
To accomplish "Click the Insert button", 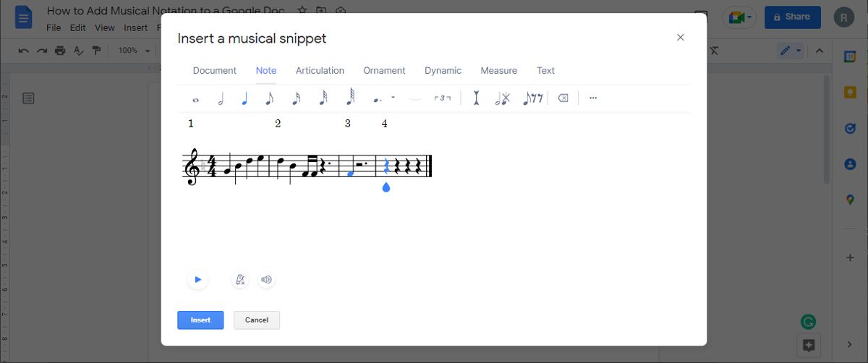I will (x=200, y=320).
